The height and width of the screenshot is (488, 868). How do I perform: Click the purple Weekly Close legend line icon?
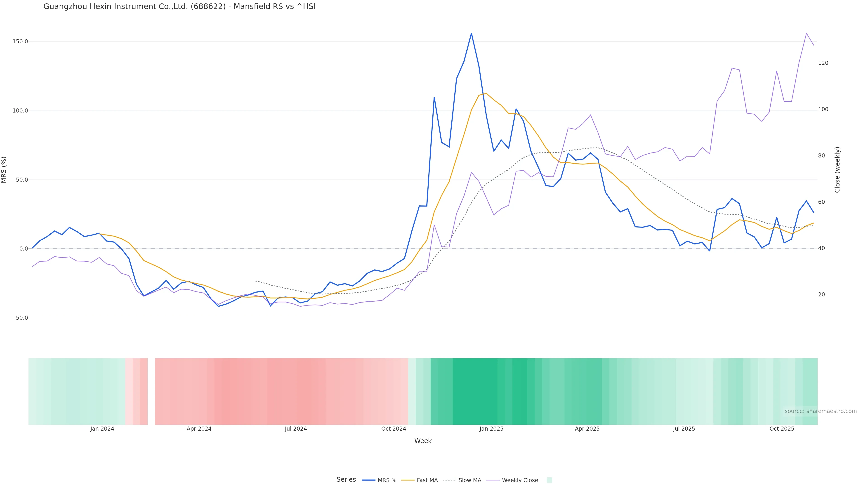(x=493, y=480)
